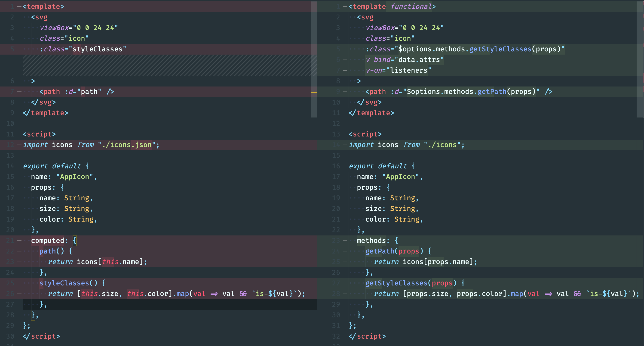The image size is (644, 346).
Task: Click line number 32 in right gutter
Action: [x=336, y=336]
